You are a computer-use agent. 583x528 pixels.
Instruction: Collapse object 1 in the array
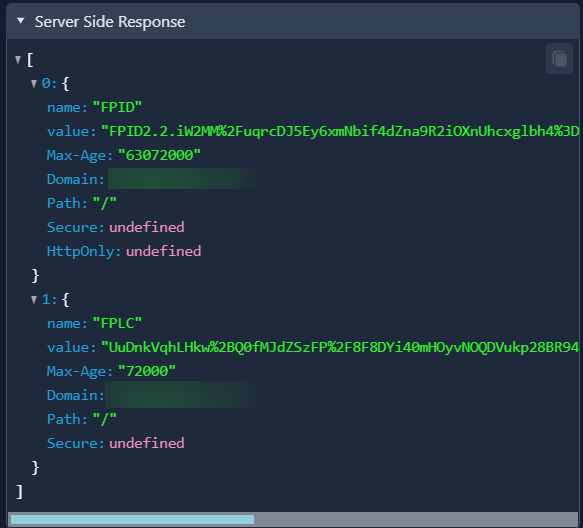34,299
